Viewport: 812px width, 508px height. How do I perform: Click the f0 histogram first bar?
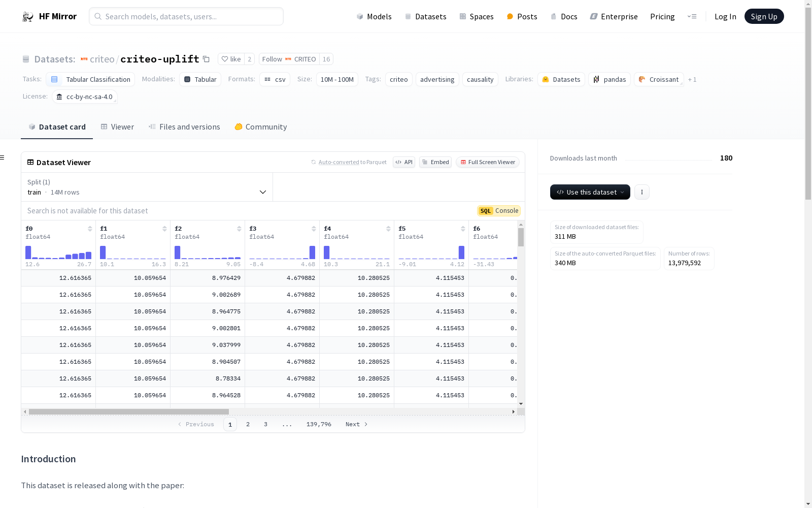[x=28, y=252]
